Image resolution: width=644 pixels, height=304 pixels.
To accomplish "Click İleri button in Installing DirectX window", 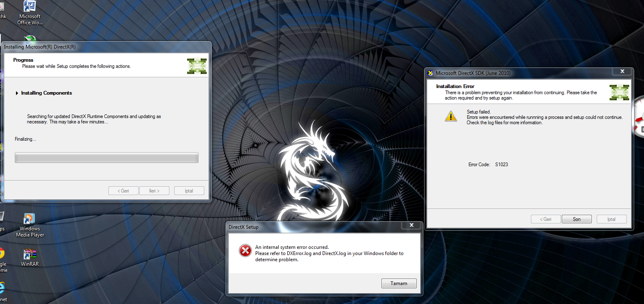I will pos(154,191).
